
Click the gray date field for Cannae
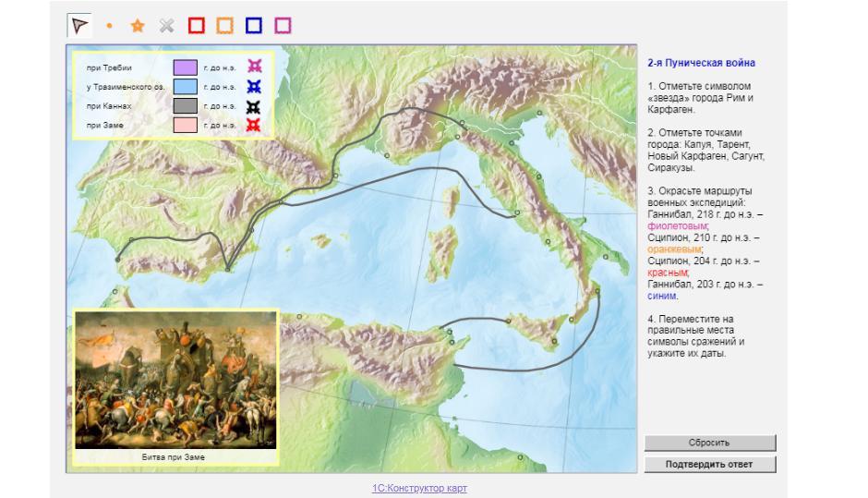(x=186, y=106)
